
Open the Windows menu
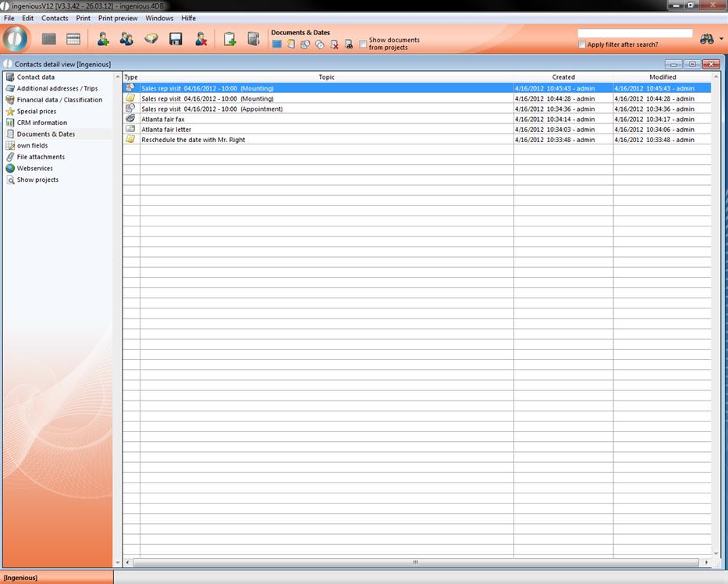[159, 18]
